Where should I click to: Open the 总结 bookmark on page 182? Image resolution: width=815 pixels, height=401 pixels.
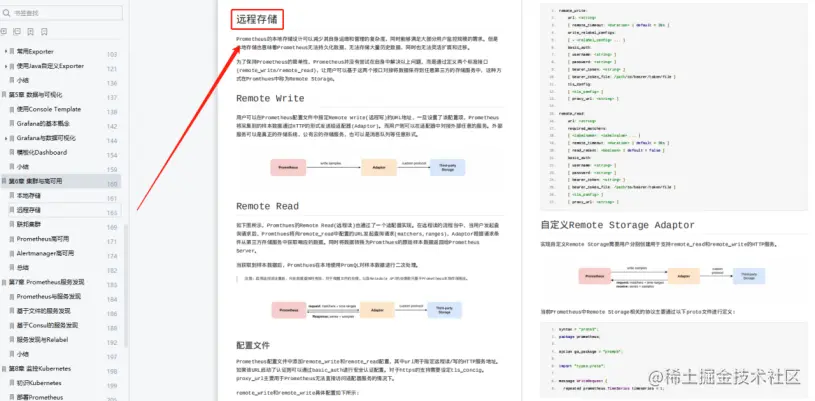[x=22, y=268]
